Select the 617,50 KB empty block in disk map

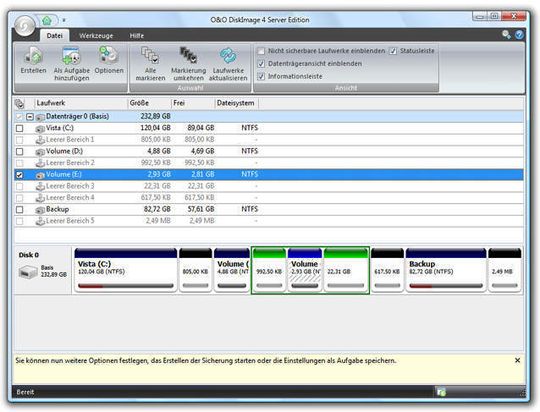point(387,270)
